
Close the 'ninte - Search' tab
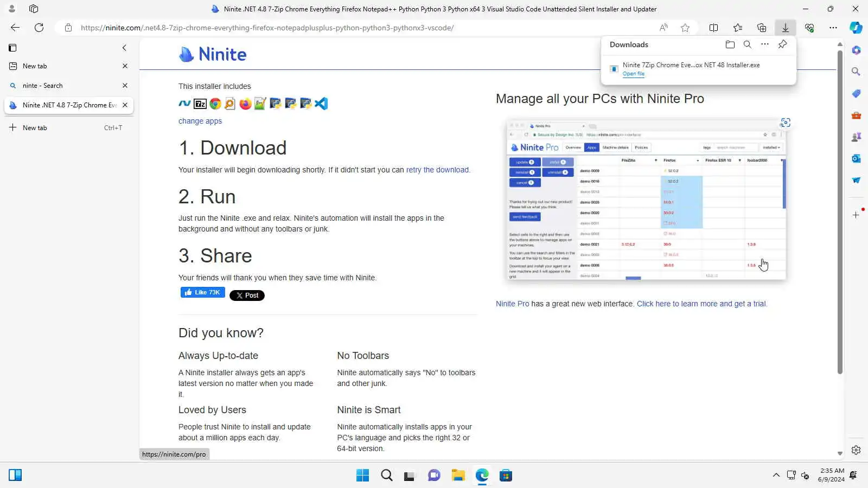pos(125,86)
